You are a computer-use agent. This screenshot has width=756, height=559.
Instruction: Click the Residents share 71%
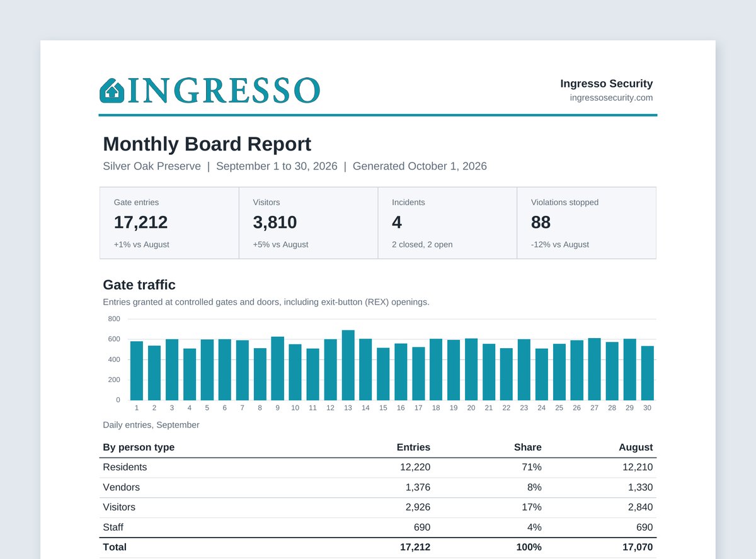pyautogui.click(x=532, y=467)
